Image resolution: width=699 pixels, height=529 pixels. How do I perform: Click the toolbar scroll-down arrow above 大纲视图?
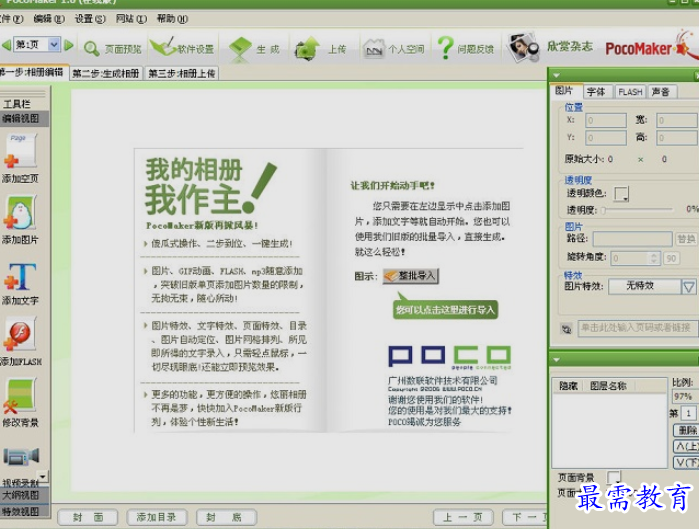pyautogui.click(x=42, y=476)
